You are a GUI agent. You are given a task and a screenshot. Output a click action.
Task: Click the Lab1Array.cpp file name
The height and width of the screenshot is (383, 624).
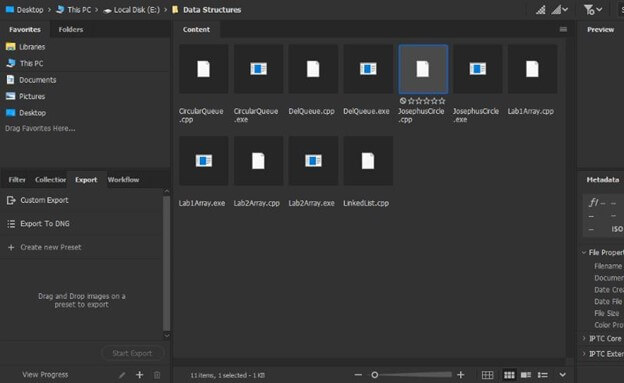tap(530, 111)
